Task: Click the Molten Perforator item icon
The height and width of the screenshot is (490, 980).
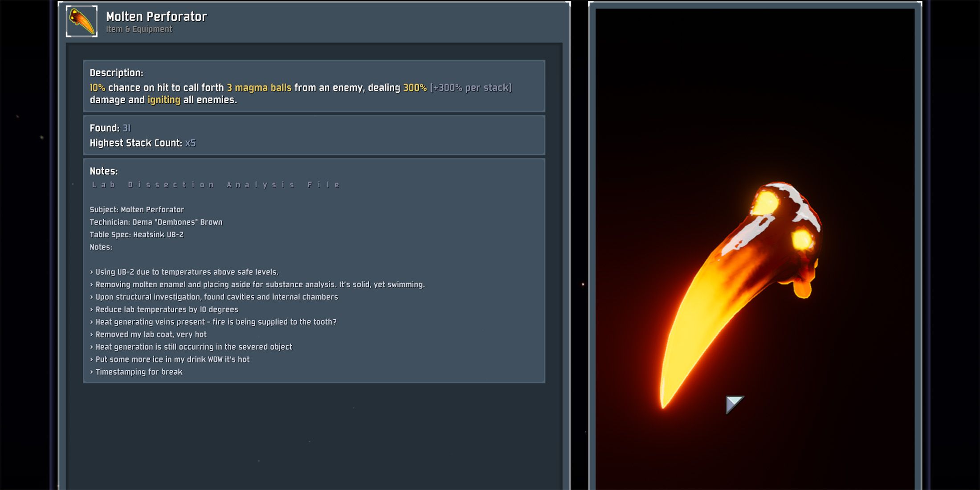Action: (82, 21)
